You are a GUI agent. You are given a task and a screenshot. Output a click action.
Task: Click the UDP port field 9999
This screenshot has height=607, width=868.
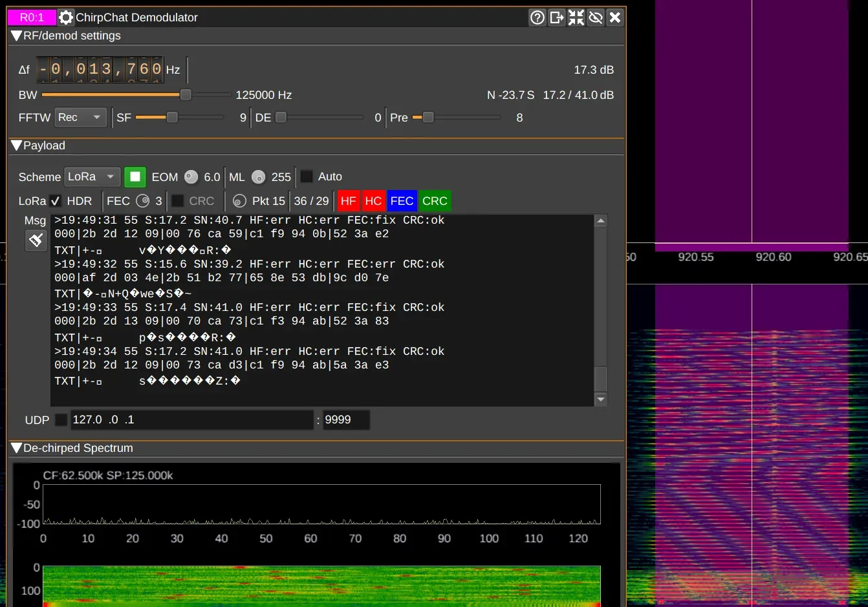[347, 420]
